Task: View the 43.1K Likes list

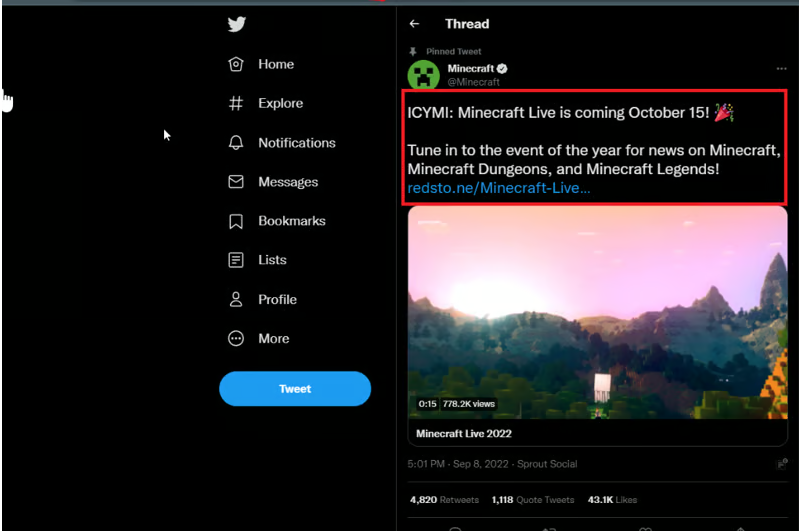Action: click(x=612, y=500)
